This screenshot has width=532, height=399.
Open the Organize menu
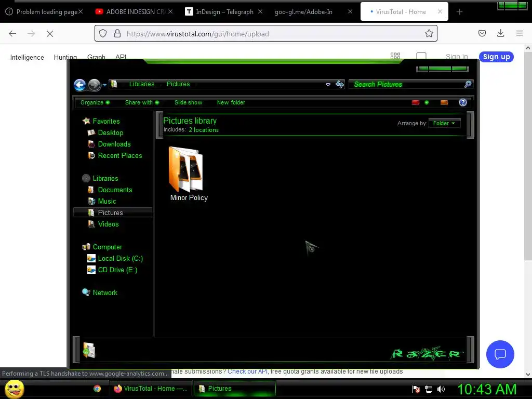pos(95,102)
